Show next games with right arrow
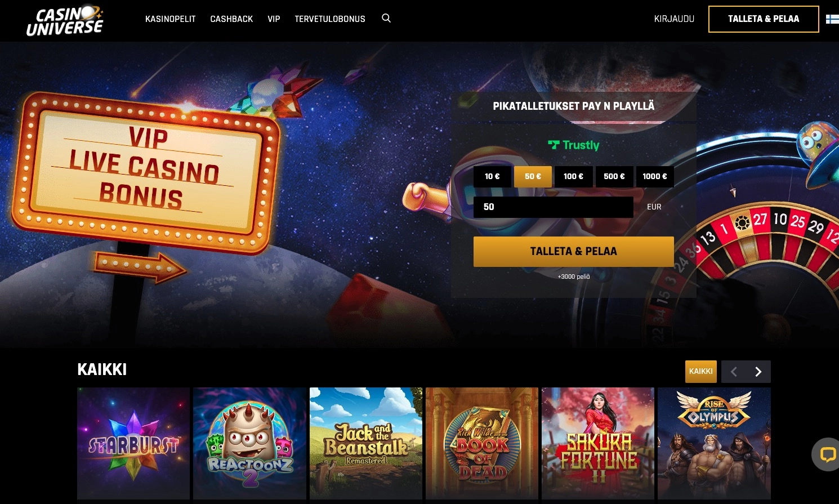This screenshot has width=839, height=504. (x=758, y=372)
